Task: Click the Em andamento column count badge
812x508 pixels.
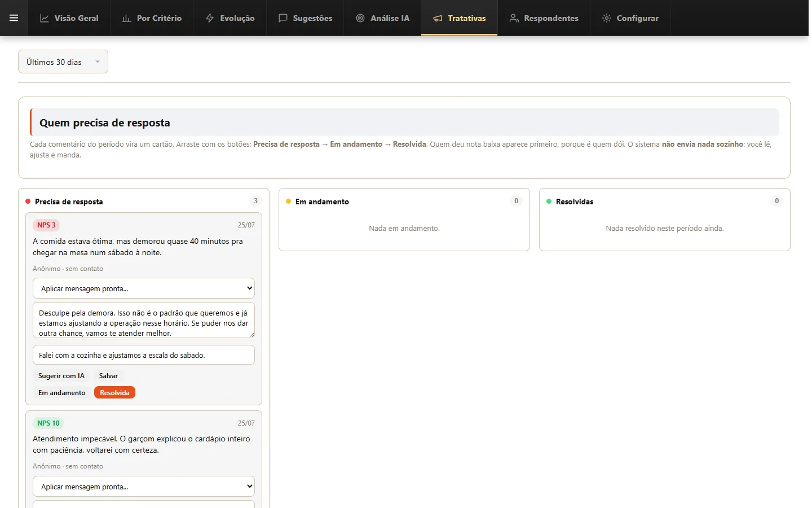Action: (x=516, y=201)
